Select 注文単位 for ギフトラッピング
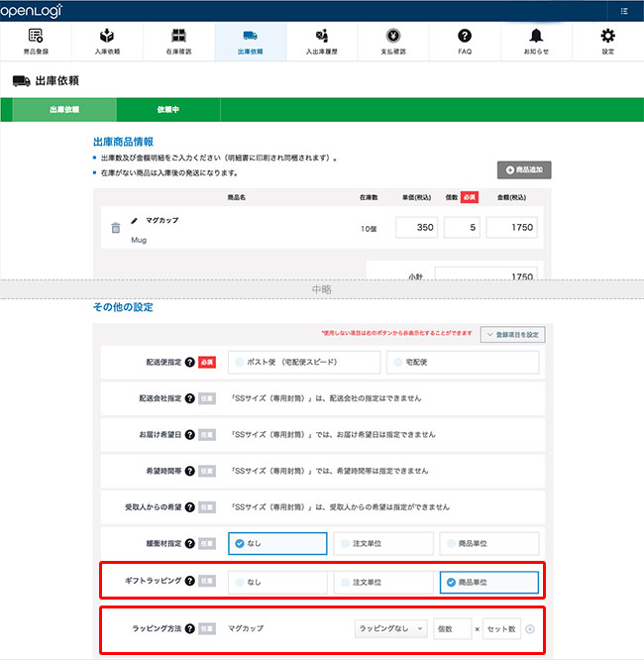The height and width of the screenshot is (660, 644). click(x=383, y=582)
